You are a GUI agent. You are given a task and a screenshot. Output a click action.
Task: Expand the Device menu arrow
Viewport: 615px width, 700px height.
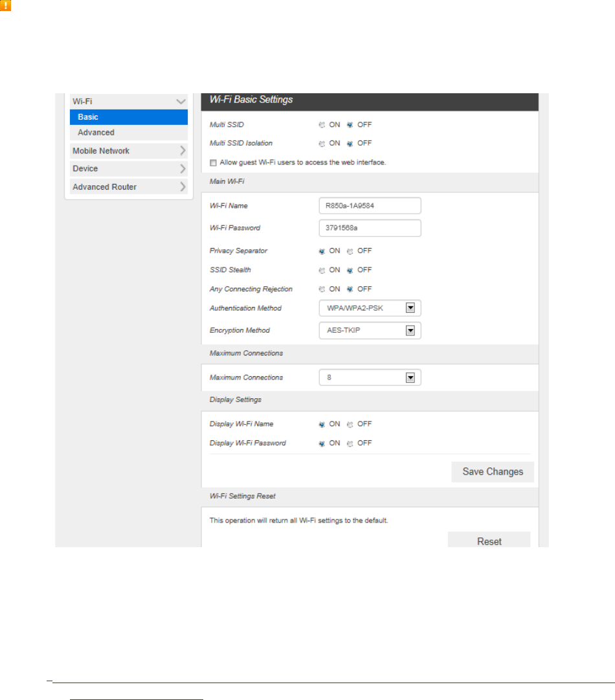pos(183,168)
